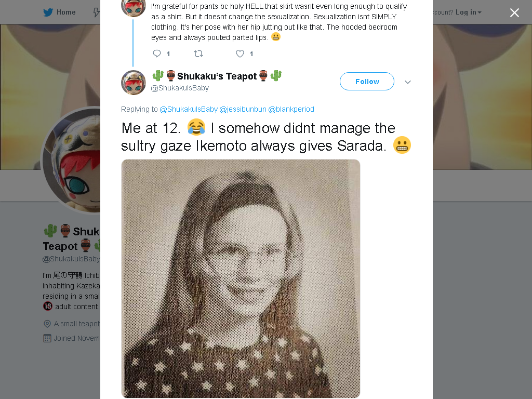Retweet the previous tweet in thread
The width and height of the screenshot is (532, 399).
198,54
